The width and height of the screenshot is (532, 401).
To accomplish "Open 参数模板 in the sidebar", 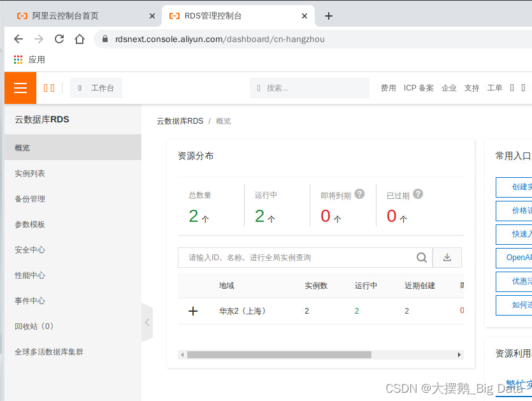I will click(x=73, y=224).
